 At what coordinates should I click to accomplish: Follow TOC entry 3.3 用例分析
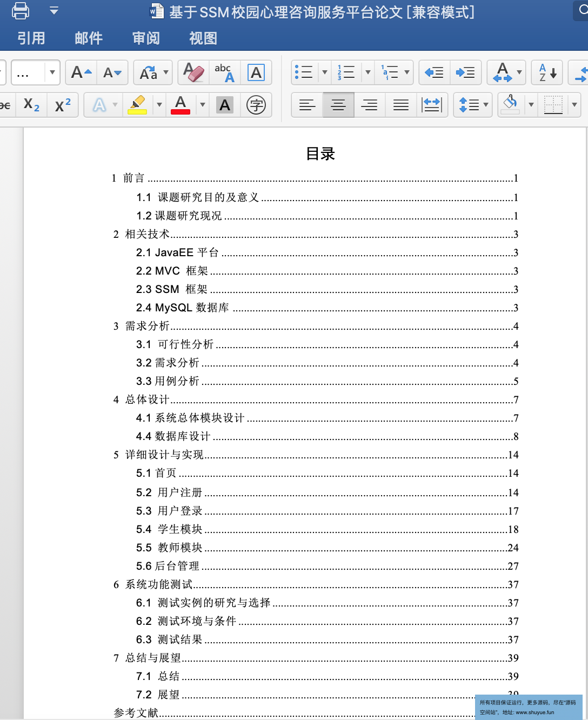tap(328, 381)
